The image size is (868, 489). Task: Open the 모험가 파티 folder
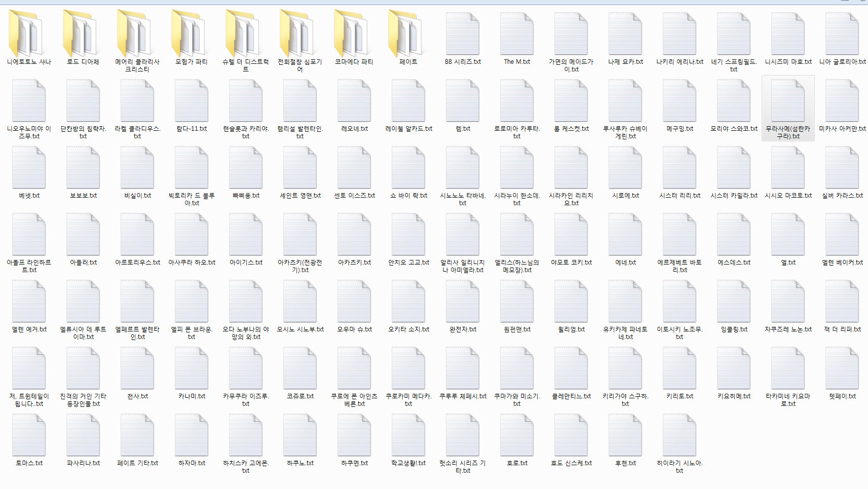[192, 35]
